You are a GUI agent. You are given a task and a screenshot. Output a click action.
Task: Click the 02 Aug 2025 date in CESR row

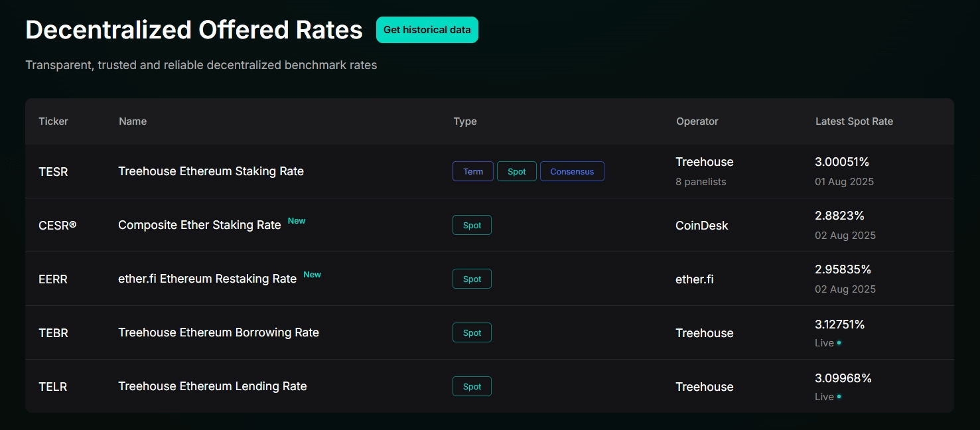click(845, 236)
